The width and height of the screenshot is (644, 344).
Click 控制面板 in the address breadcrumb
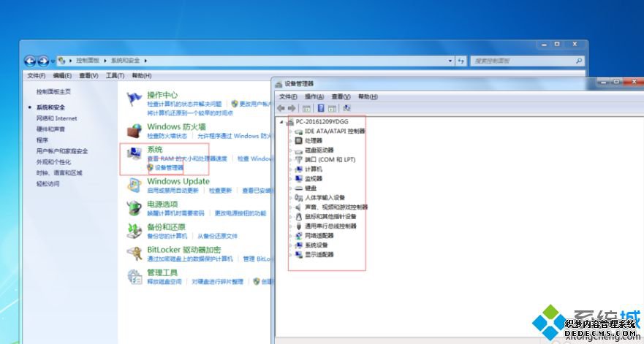(x=88, y=61)
